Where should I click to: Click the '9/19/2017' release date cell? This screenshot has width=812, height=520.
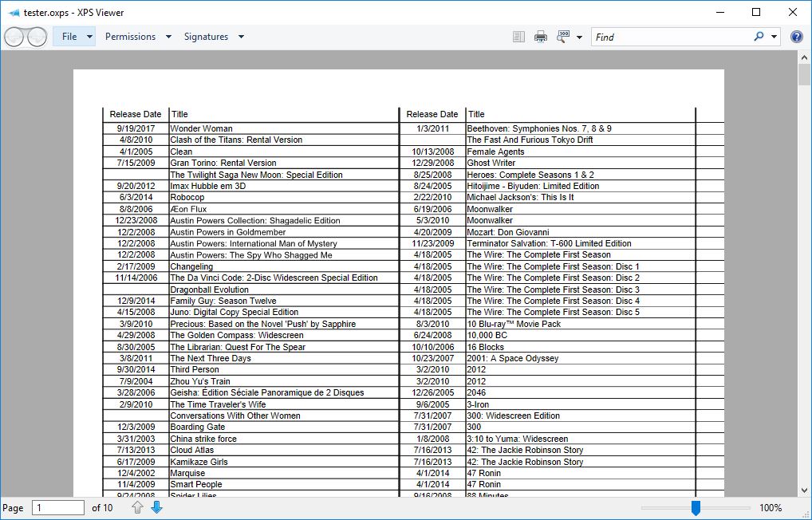click(x=136, y=128)
